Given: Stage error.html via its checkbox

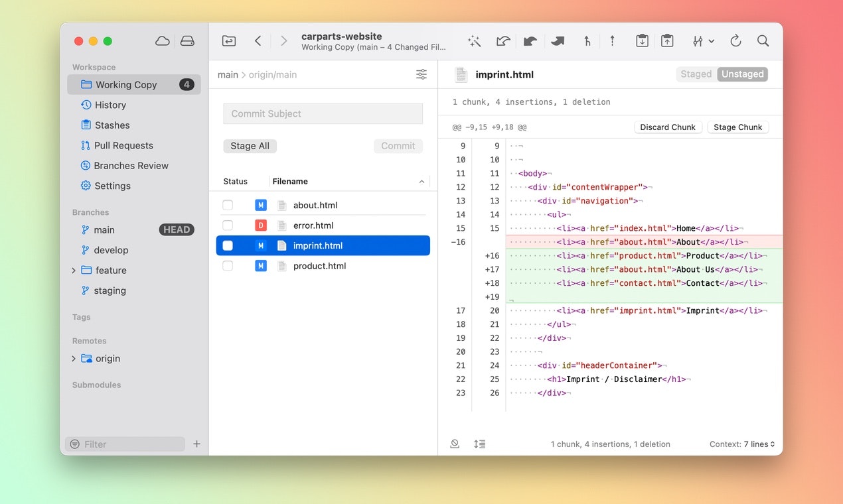Looking at the screenshot, I should coord(228,225).
